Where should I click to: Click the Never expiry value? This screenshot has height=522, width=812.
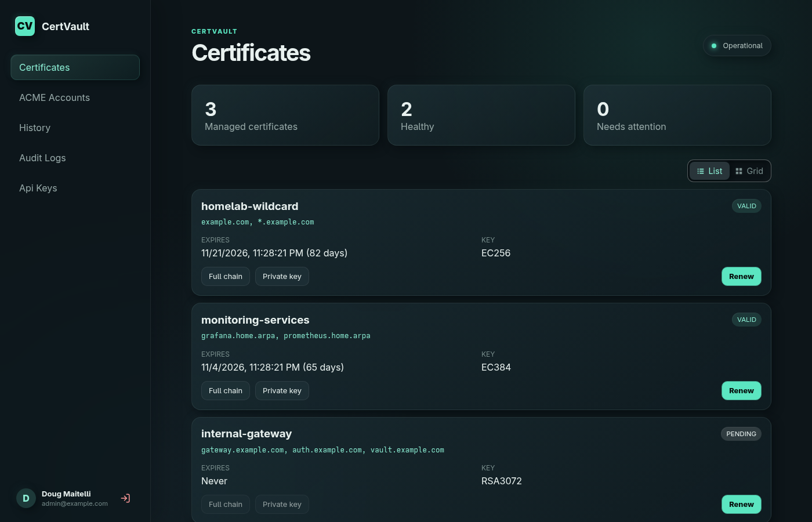click(x=214, y=481)
